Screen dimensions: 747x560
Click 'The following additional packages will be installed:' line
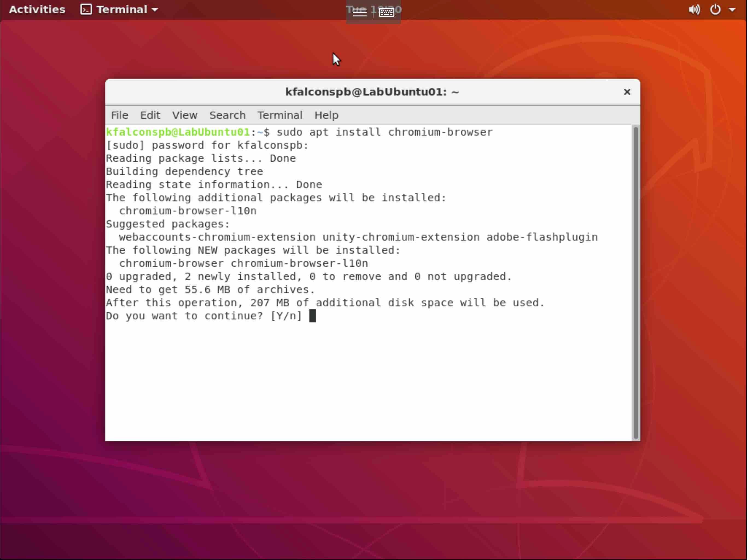[276, 198]
